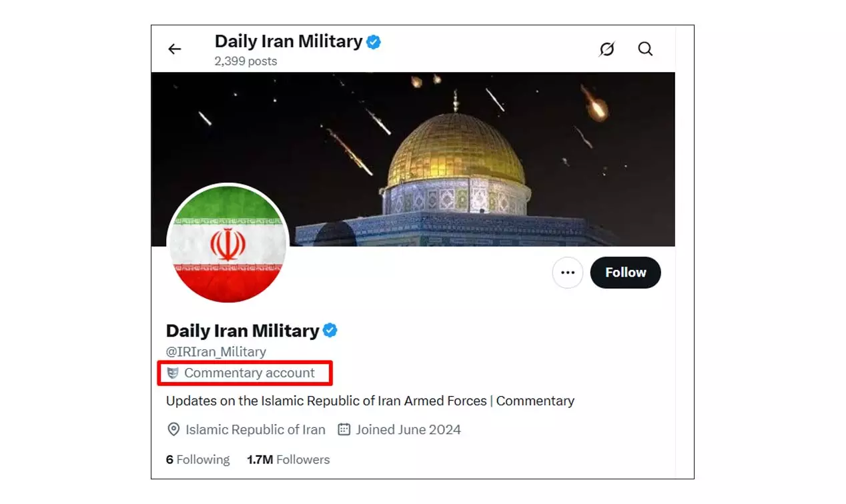The width and height of the screenshot is (846, 504).
Task: Click the mask icon before Commentary account
Action: [x=173, y=373]
